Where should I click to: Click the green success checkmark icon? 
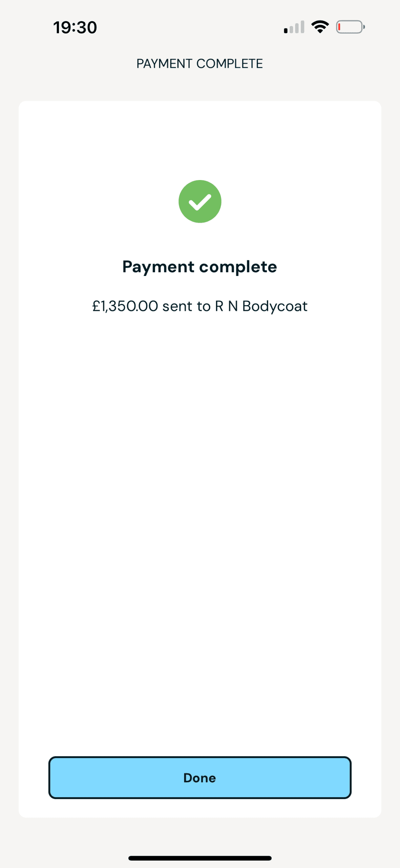[200, 201]
